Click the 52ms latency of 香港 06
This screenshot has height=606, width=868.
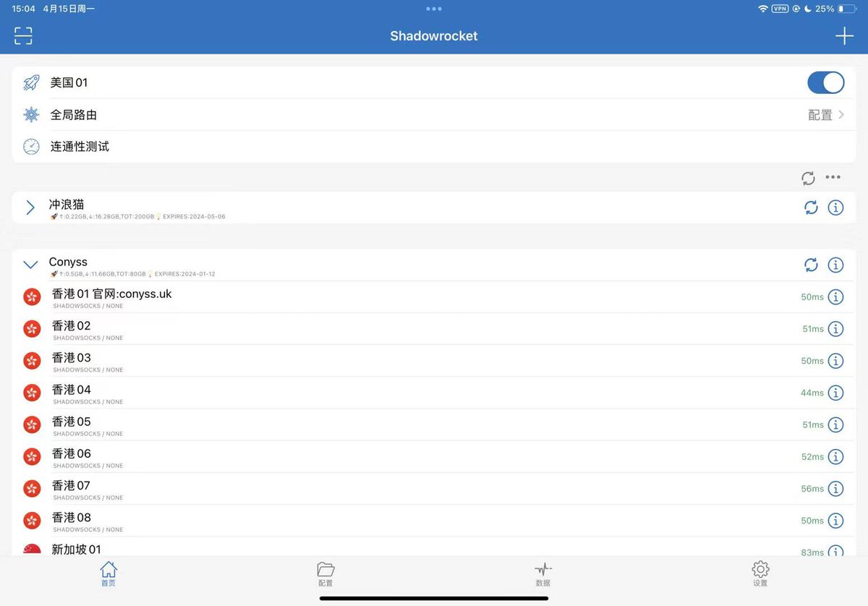point(812,457)
